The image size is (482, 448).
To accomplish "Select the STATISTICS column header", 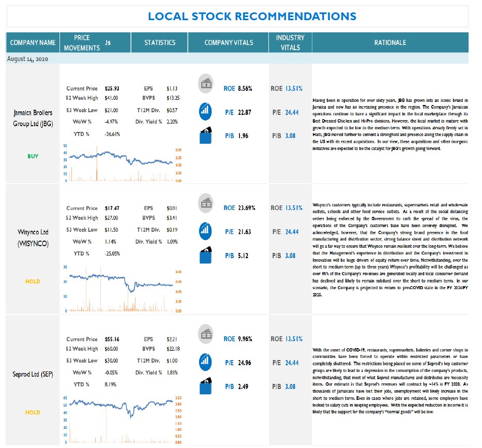I will 159,42.
